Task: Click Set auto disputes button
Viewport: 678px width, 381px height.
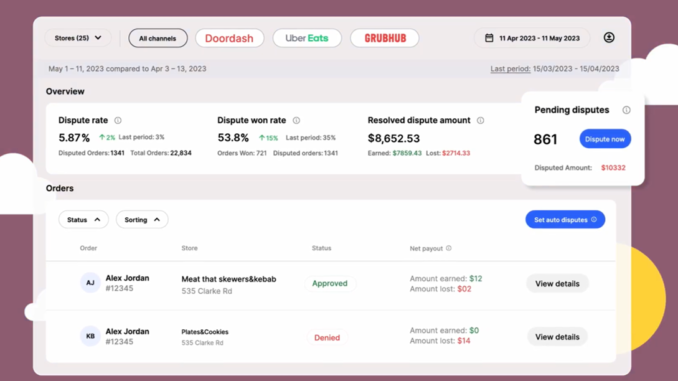Action: (565, 220)
